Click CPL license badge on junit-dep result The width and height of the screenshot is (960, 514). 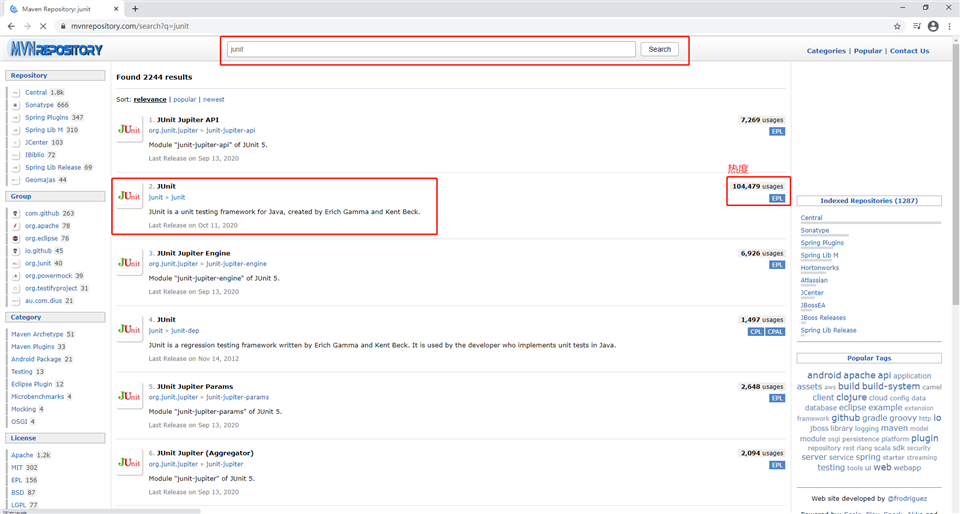point(756,332)
